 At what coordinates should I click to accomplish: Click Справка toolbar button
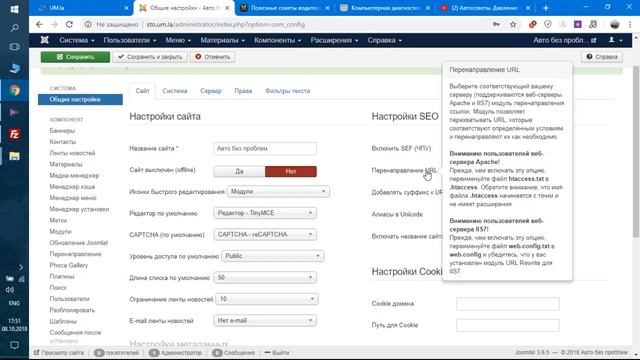pos(602,57)
